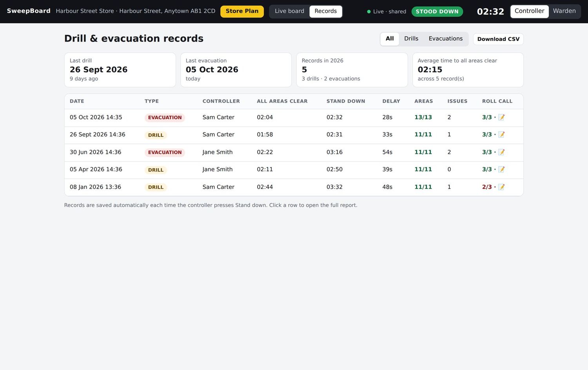Open notes icon for 08 Jan 2026 record

(501, 187)
